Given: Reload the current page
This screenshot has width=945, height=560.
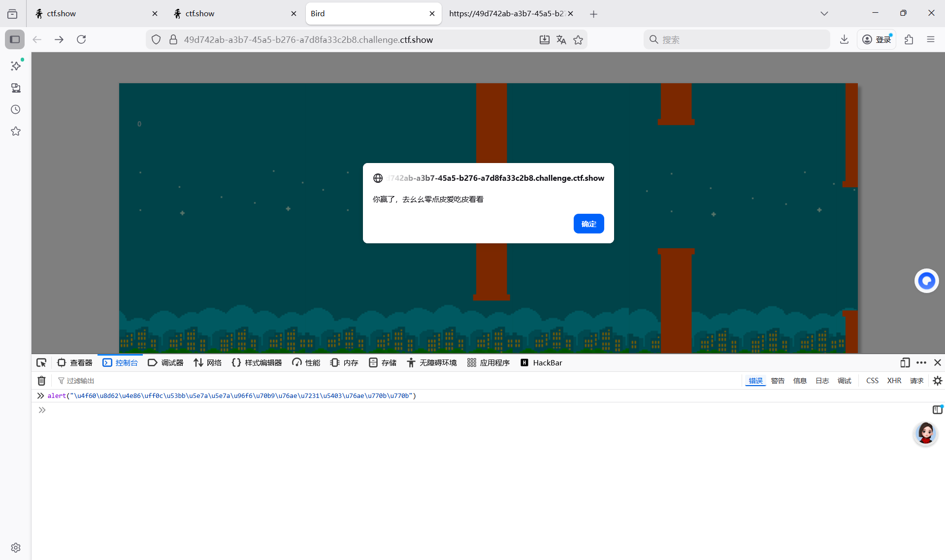Looking at the screenshot, I should [x=81, y=39].
